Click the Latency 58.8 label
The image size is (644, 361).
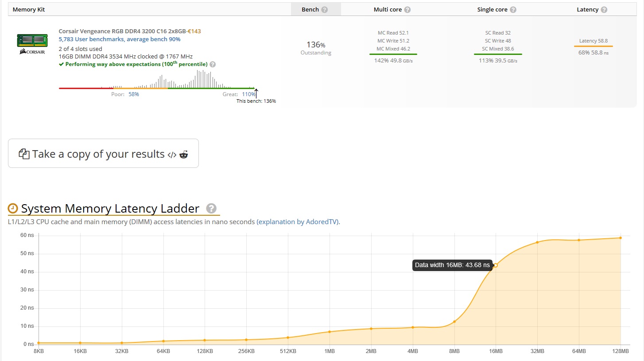(594, 41)
